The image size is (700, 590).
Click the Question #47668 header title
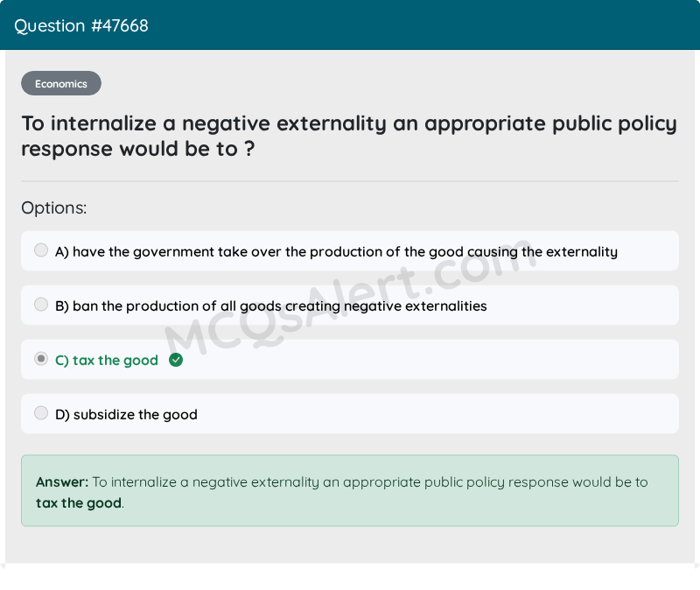pyautogui.click(x=81, y=26)
